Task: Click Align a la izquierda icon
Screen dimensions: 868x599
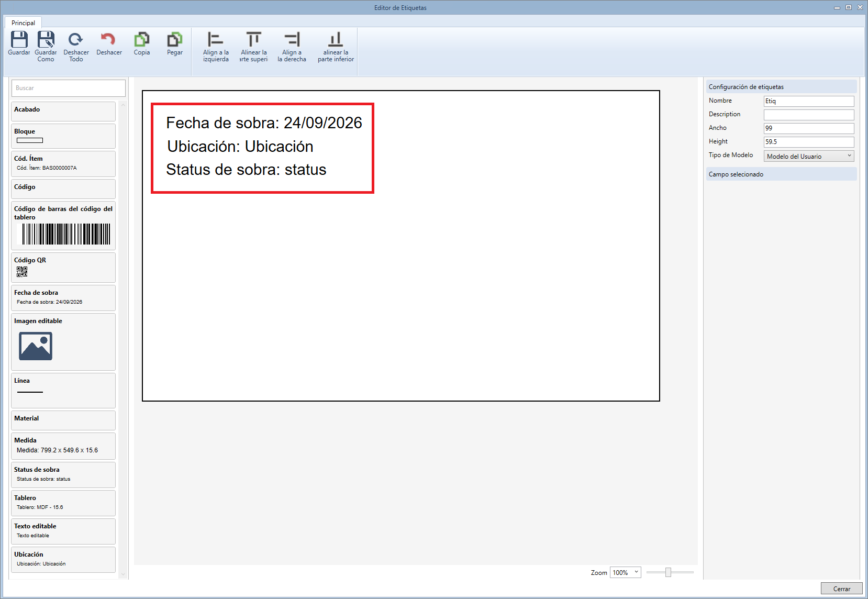Action: click(x=216, y=39)
